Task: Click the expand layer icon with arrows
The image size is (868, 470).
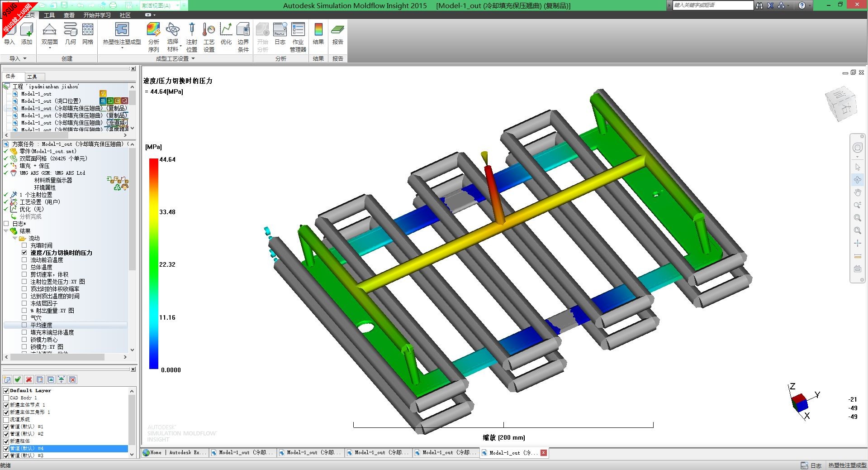Action: [62, 379]
